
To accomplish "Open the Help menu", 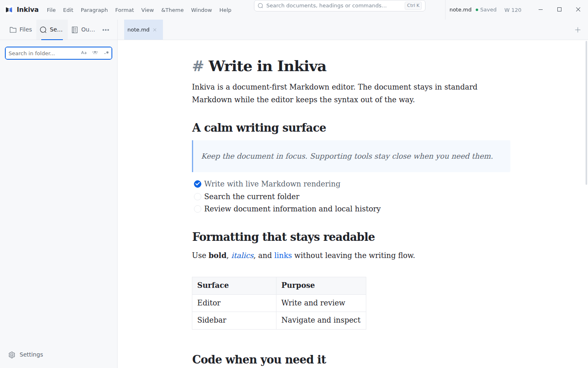I will click(x=225, y=10).
